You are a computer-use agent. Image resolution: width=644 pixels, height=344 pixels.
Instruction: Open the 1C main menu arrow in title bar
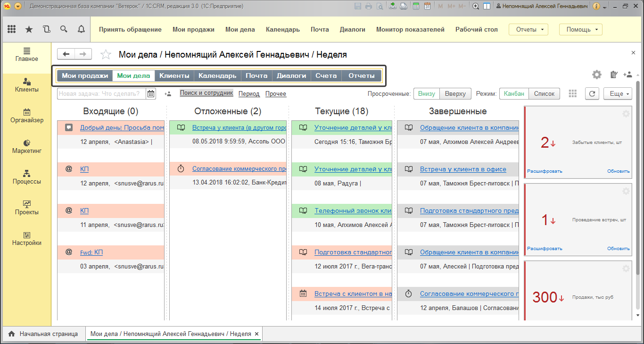[18, 6]
